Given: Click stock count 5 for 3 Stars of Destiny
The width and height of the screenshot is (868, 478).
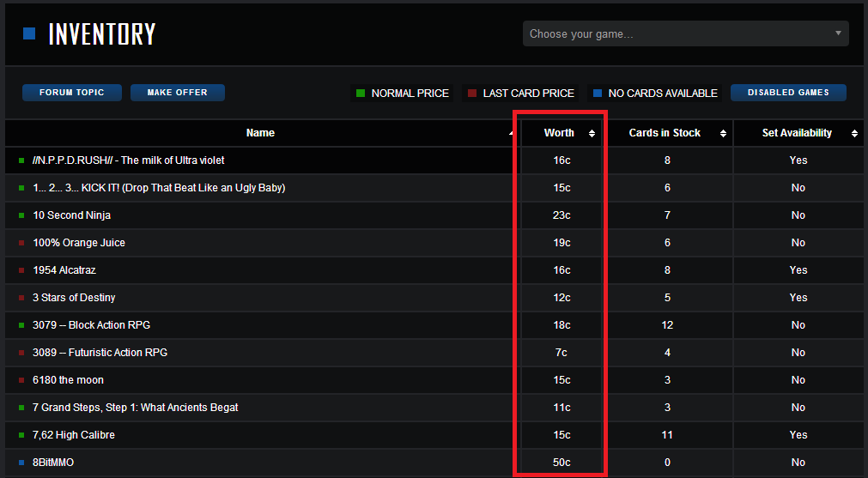Looking at the screenshot, I should tap(667, 298).
